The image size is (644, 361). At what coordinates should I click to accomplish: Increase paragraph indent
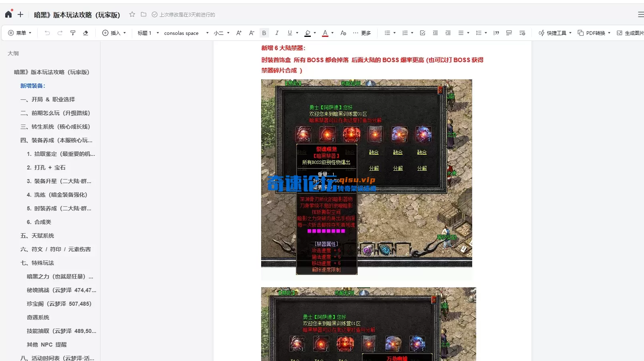pyautogui.click(x=448, y=33)
